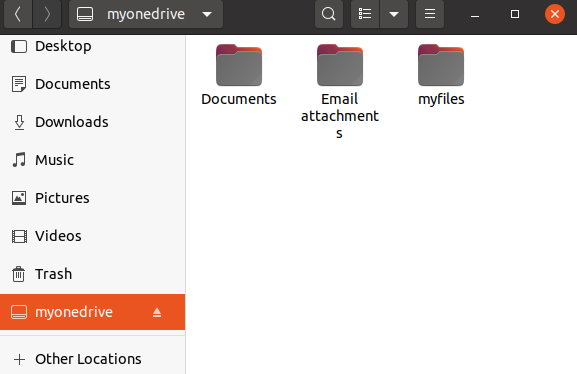Open search with the magnifier icon
Screen dimensions: 577x374
click(x=329, y=14)
